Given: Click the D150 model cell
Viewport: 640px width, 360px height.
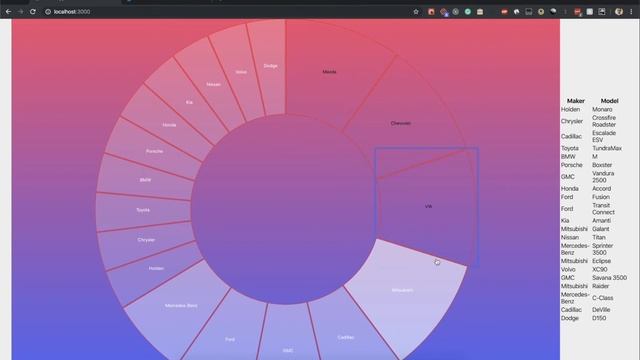Looking at the screenshot, I should point(599,318).
